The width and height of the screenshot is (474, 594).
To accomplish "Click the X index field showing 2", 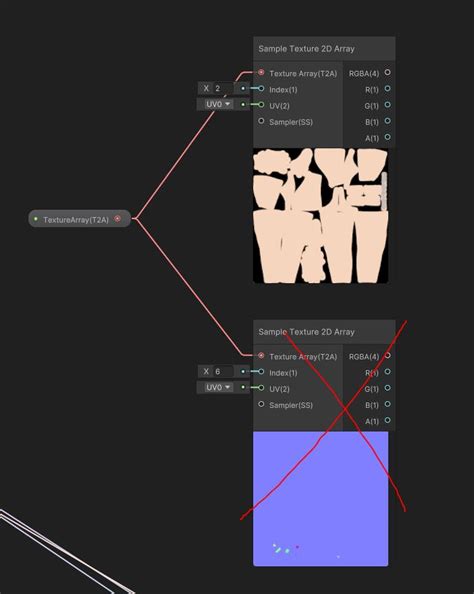I will (223, 88).
